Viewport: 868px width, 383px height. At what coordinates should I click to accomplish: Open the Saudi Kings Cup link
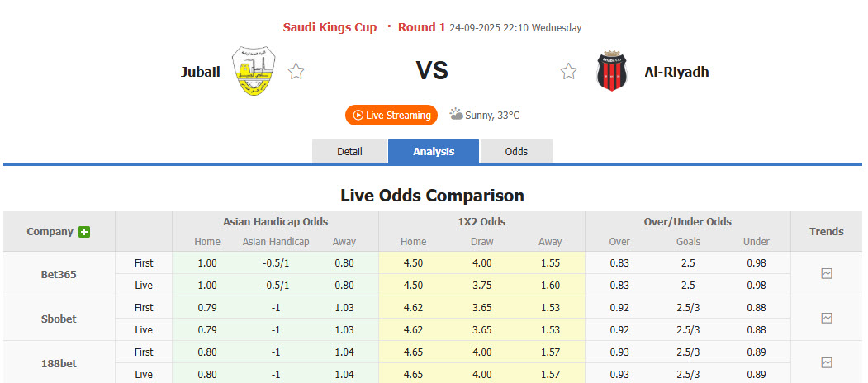tap(330, 27)
